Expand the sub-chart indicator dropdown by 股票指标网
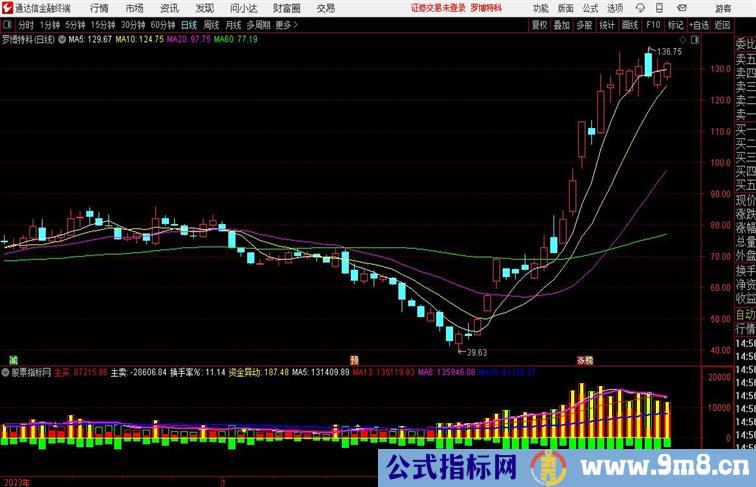Image resolution: width=756 pixels, height=487 pixels. point(5,372)
